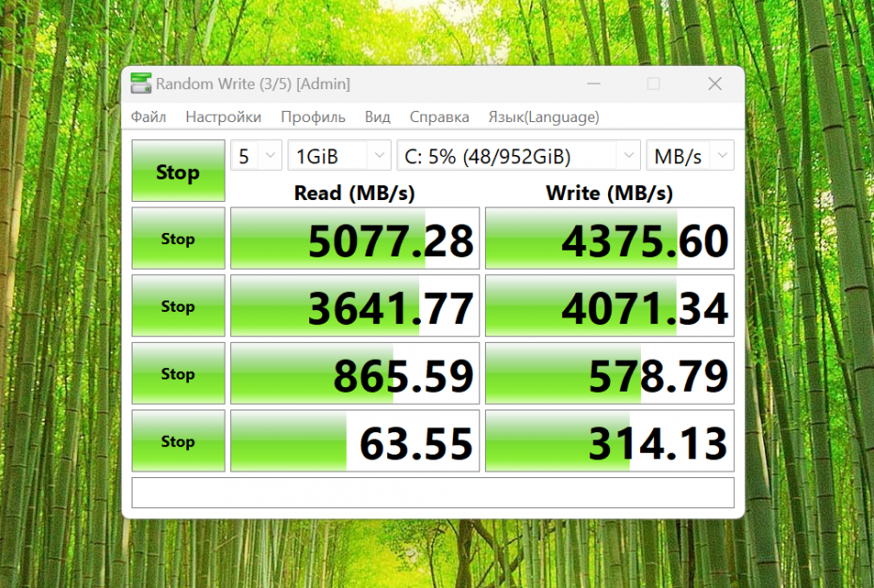The image size is (874, 588).
Task: Click the Write (MB/s) column header
Action: tap(609, 193)
